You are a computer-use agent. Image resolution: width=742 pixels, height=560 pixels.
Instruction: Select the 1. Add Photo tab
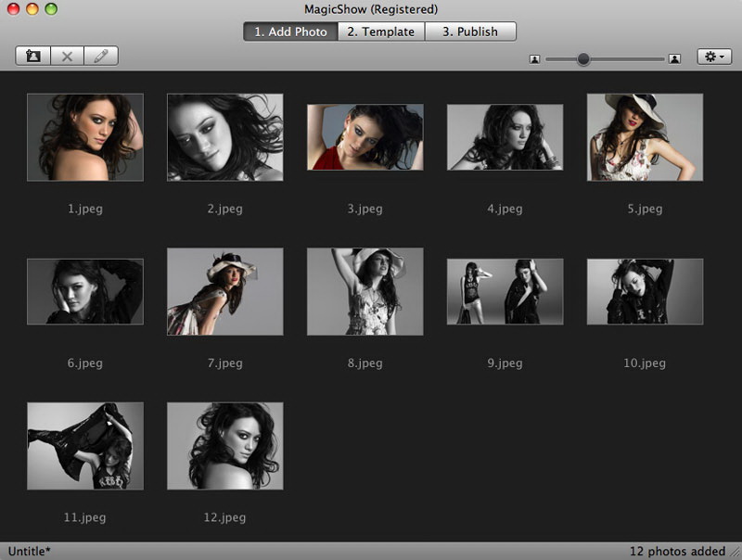tap(290, 32)
